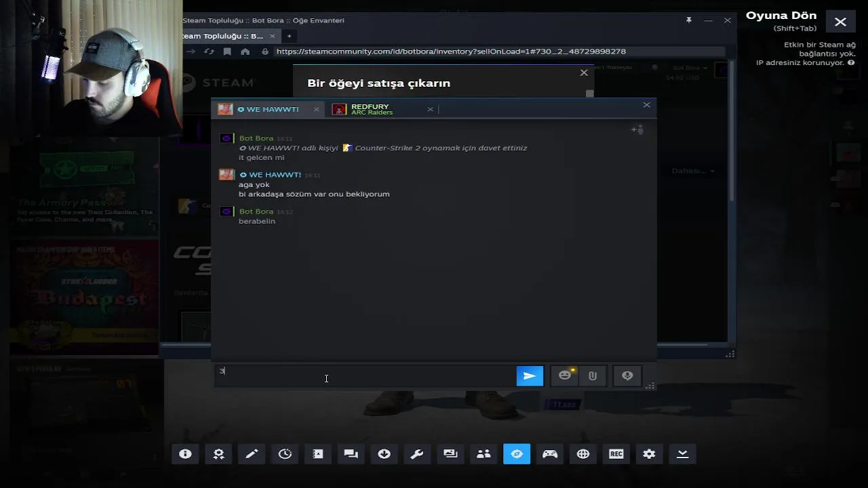Switch to the WE HAWWT! chat tab

pos(267,109)
